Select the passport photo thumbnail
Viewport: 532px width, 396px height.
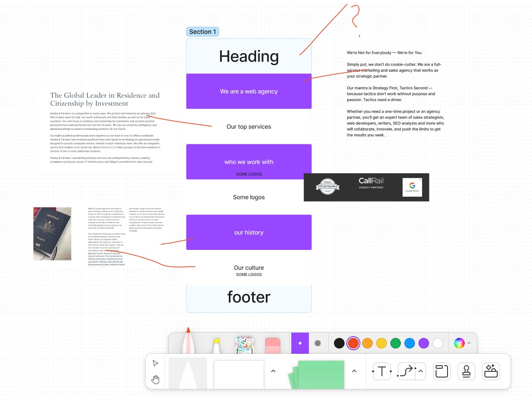[52, 234]
